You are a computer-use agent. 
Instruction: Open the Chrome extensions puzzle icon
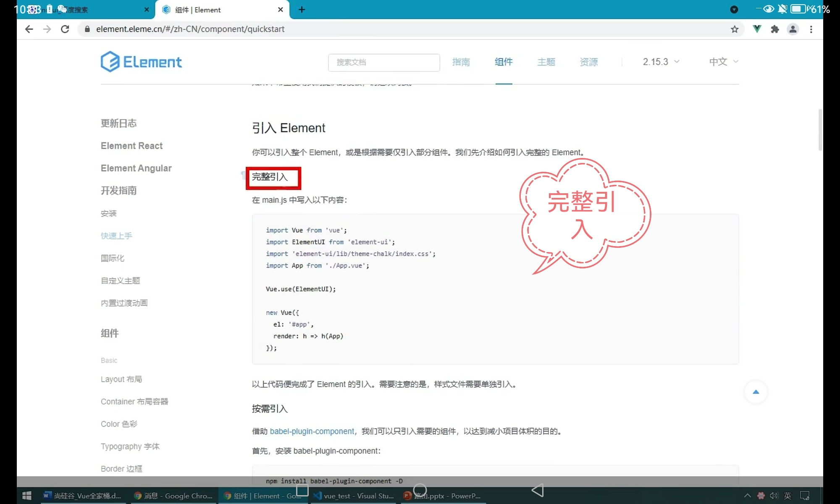tap(775, 29)
